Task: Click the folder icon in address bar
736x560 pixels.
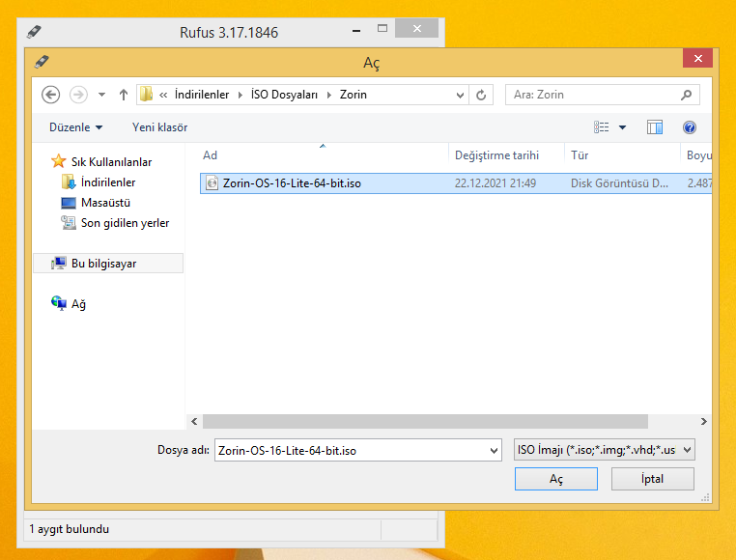Action: tap(147, 95)
